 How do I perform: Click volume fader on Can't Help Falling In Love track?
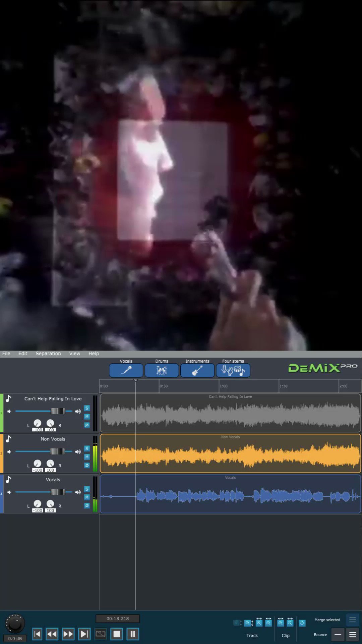[58, 411]
